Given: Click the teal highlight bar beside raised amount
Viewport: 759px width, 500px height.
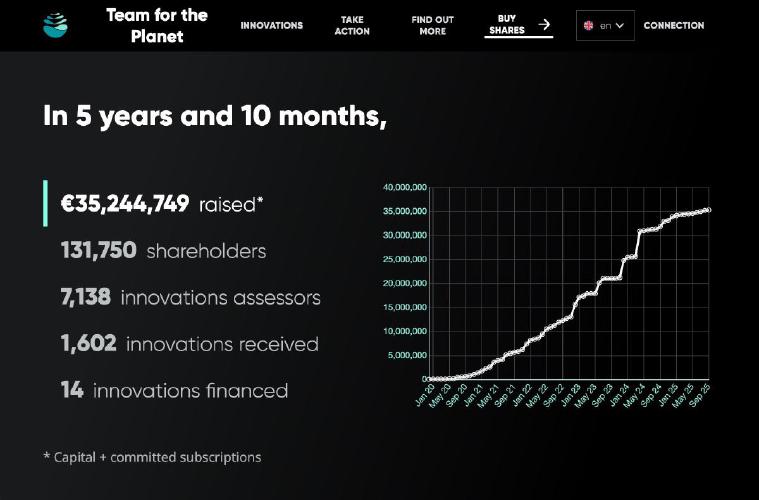Looking at the screenshot, I should [45, 203].
